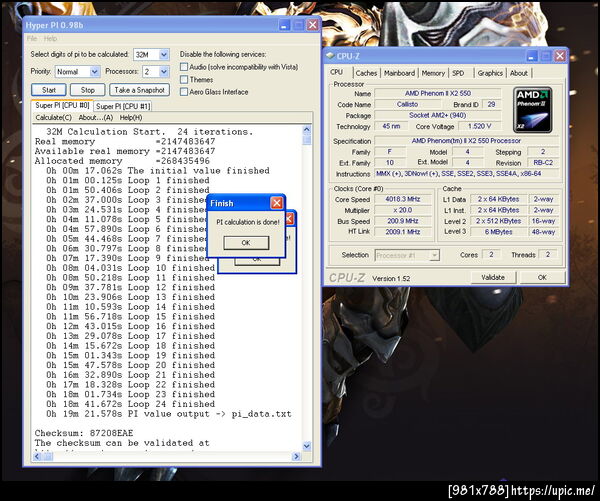
Task: Confirm the Finish dialog with OK
Action: click(246, 243)
